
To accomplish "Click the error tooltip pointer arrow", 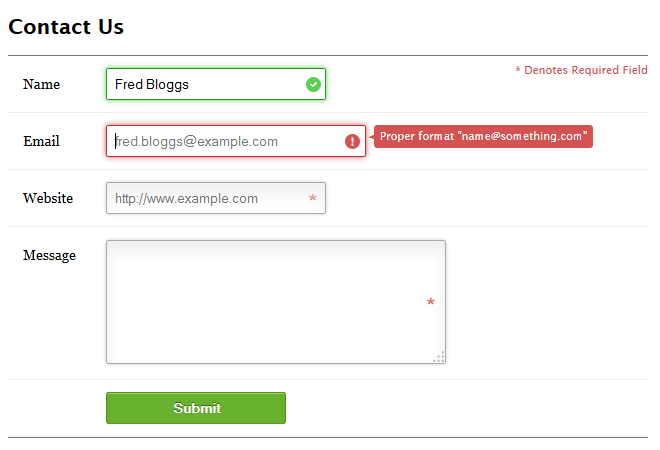I will pyautogui.click(x=372, y=137).
